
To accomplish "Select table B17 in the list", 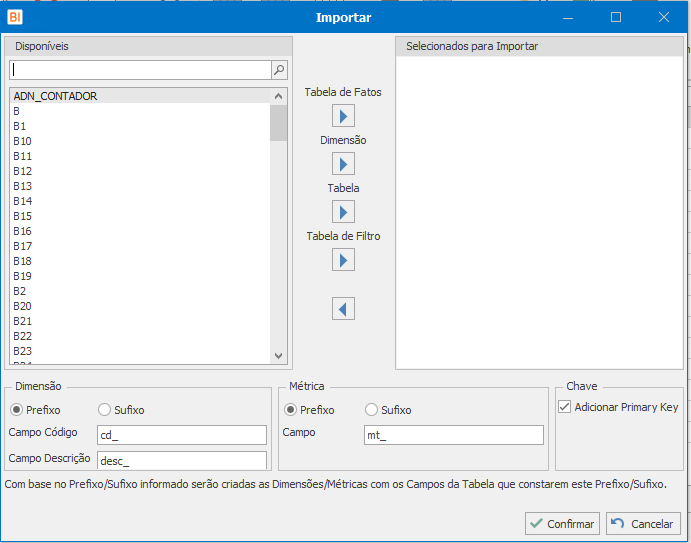I will click(x=140, y=246).
